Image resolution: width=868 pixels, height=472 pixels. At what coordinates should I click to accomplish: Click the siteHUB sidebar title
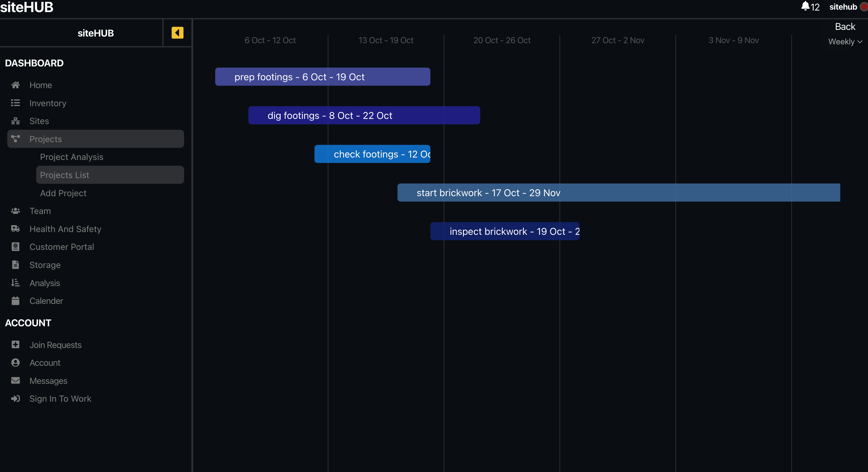(x=96, y=33)
